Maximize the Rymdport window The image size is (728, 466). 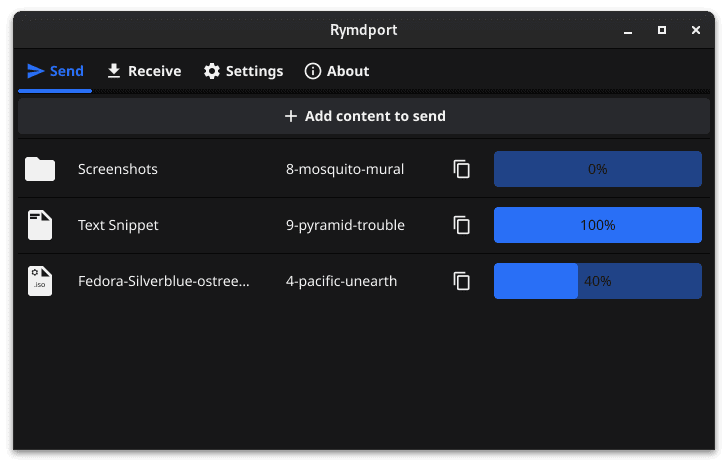[x=662, y=30]
